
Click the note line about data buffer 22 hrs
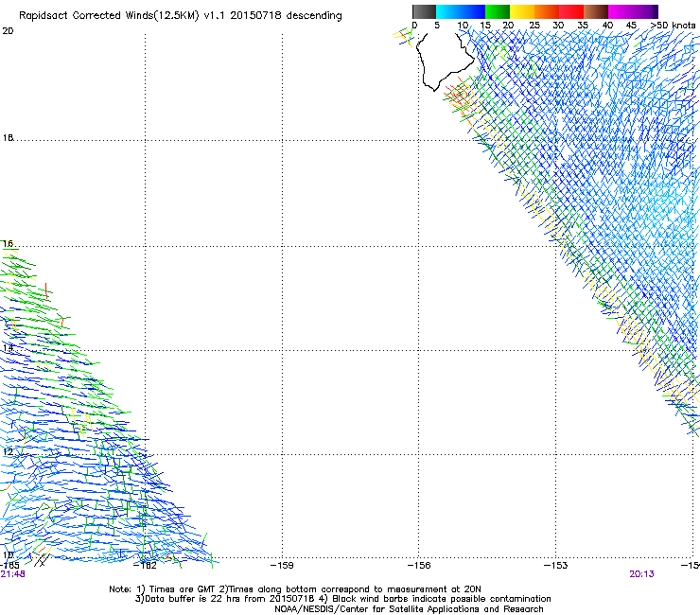pyautogui.click(x=342, y=599)
